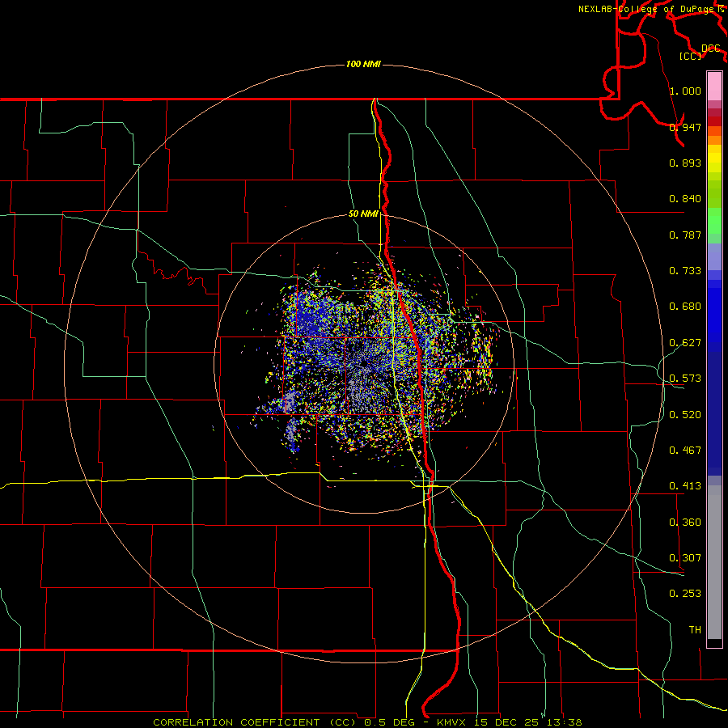Click the pink segment of the color bar

click(714, 86)
